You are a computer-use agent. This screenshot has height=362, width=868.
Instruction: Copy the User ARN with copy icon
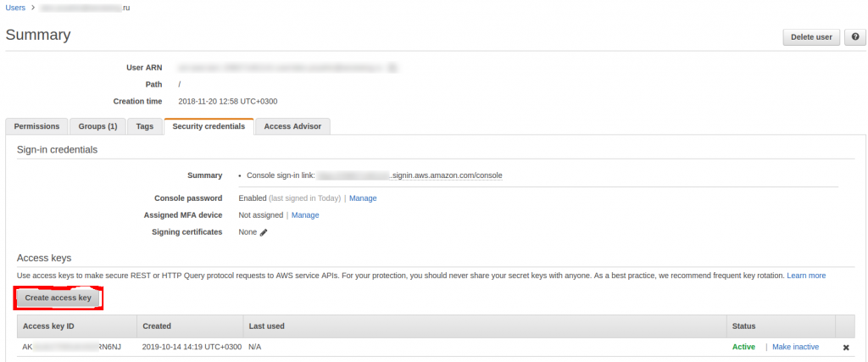pyautogui.click(x=392, y=66)
